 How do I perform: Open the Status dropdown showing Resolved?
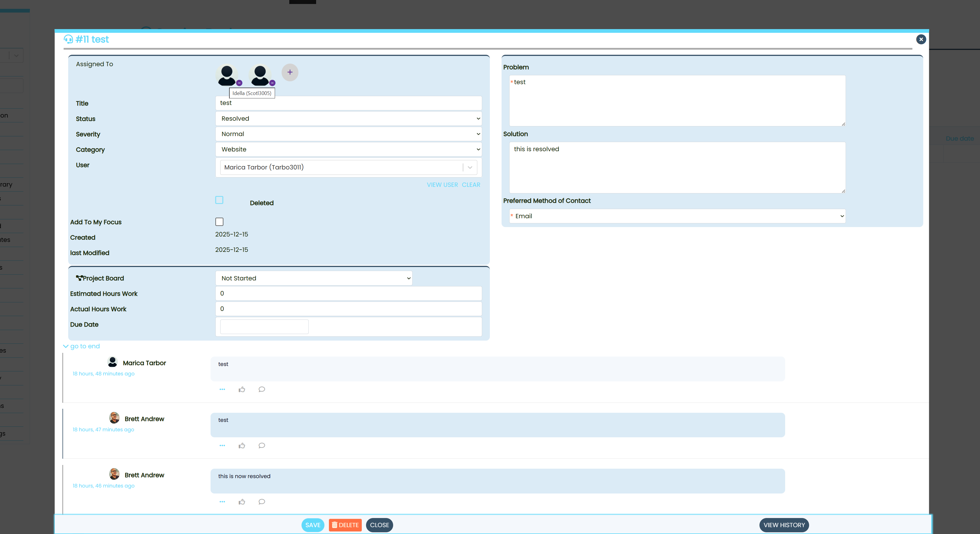point(348,119)
